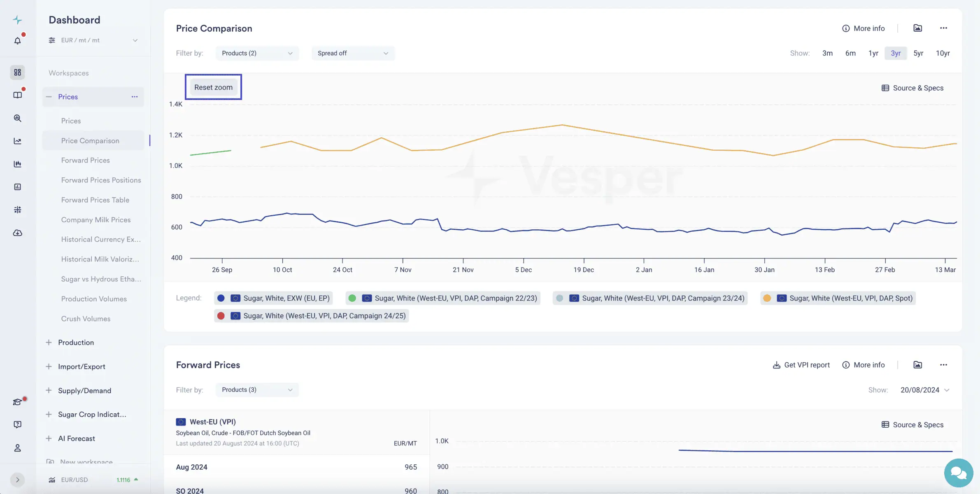This screenshot has width=980, height=494.
Task: Open notifications bell icon
Action: pos(17,40)
